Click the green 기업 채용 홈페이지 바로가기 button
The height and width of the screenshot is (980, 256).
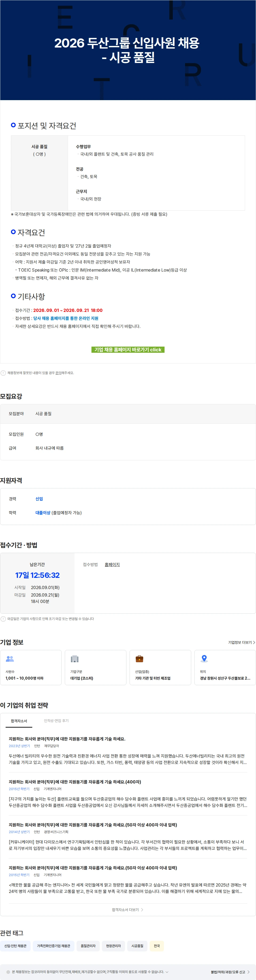(x=128, y=350)
